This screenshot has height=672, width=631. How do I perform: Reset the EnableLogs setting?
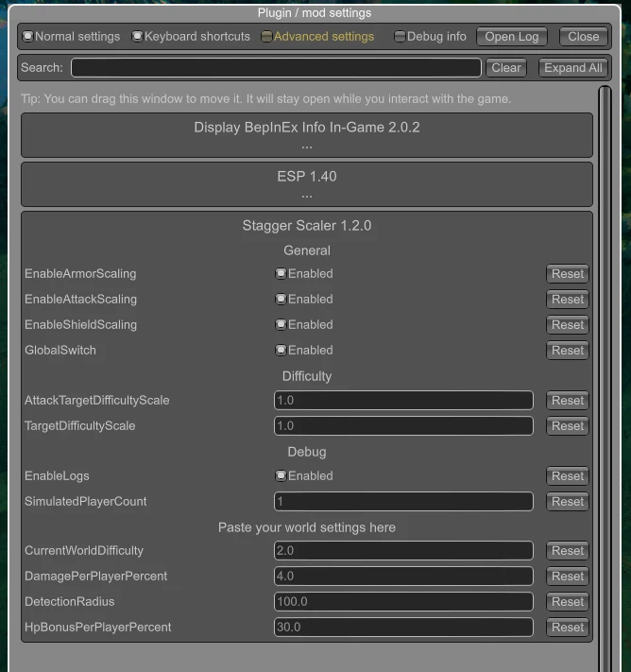click(x=567, y=475)
